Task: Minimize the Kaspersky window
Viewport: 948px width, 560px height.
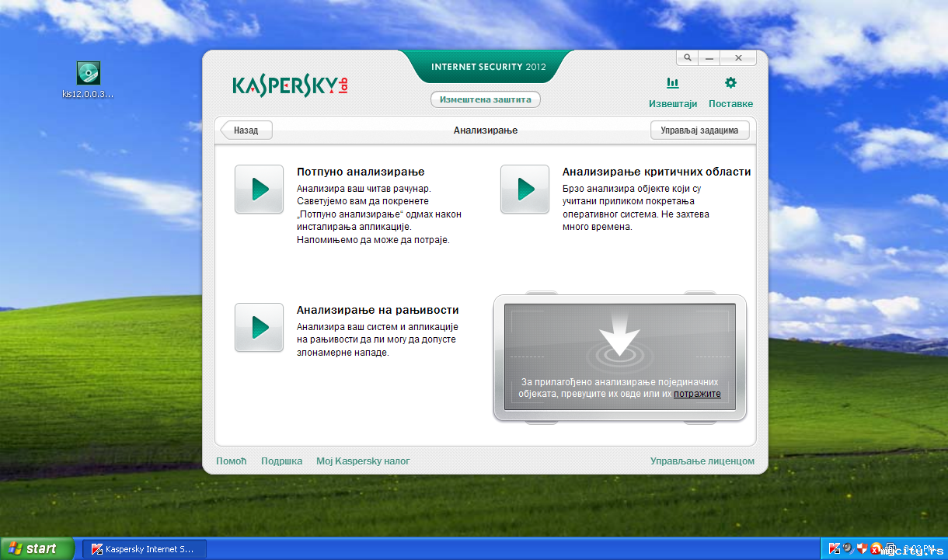Action: click(709, 58)
